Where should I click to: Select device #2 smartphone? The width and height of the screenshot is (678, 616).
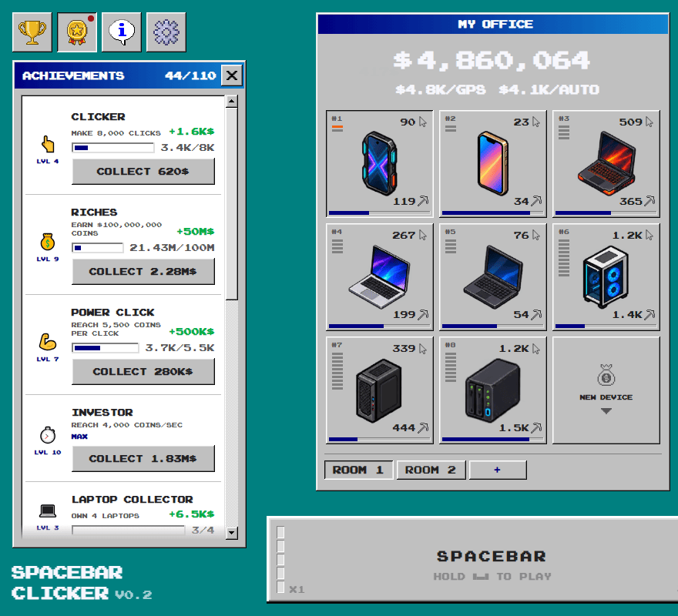coord(492,163)
